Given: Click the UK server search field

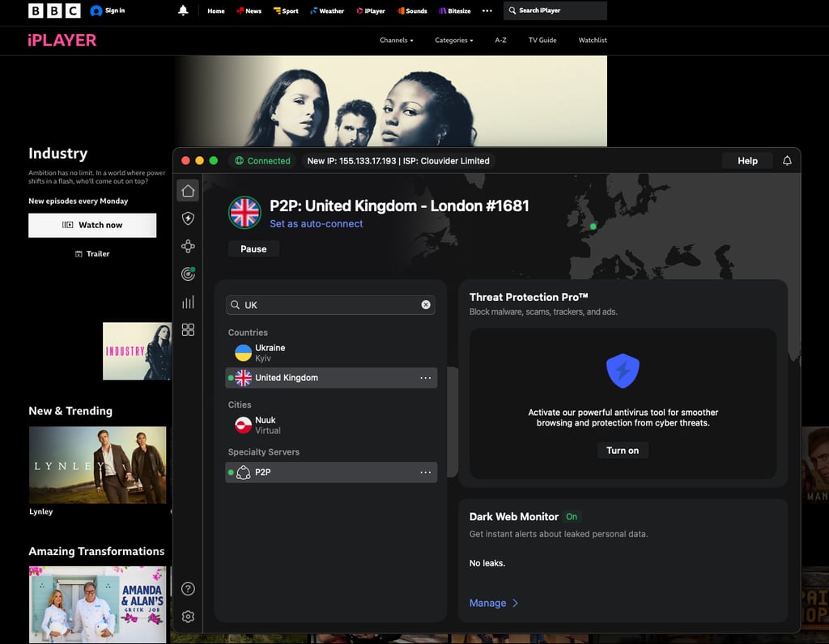Looking at the screenshot, I should 330,305.
